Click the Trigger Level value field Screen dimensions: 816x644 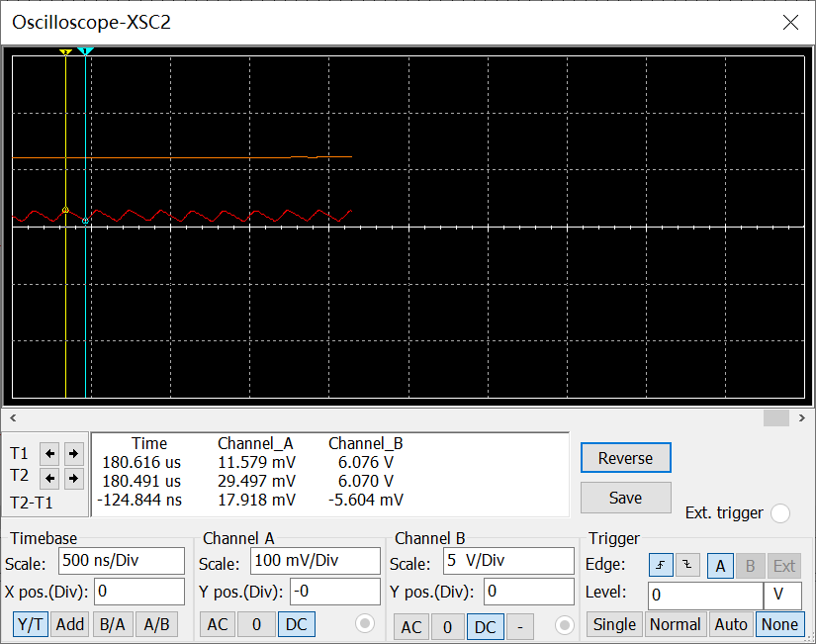pyautogui.click(x=705, y=596)
